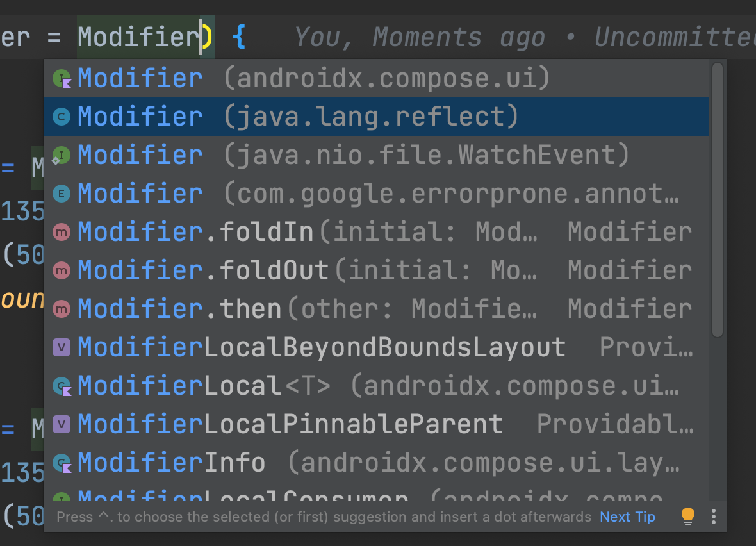
Task: Select ModifierLocalPinnableParent suggestion
Action: tap(376, 424)
